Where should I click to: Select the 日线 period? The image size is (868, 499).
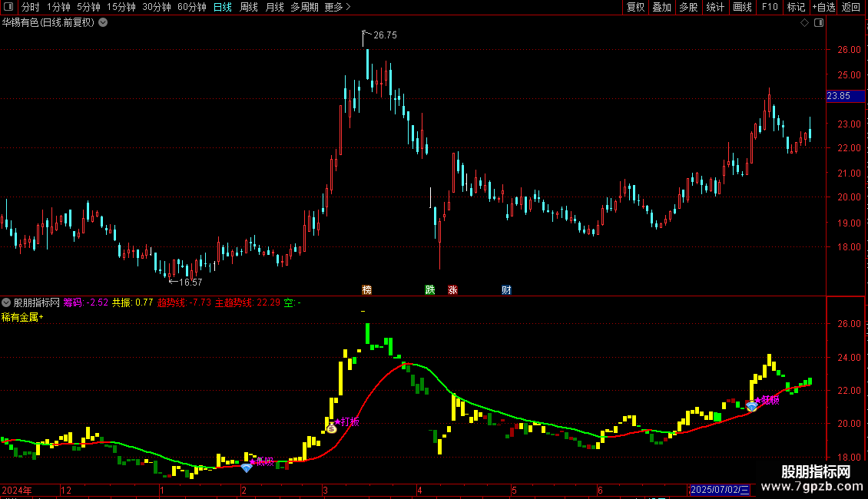[223, 7]
